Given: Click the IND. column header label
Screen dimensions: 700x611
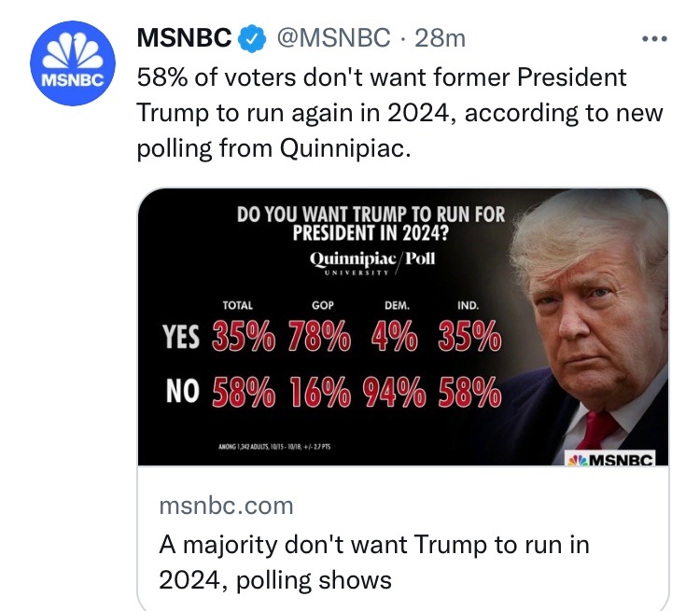Looking at the screenshot, I should (469, 304).
